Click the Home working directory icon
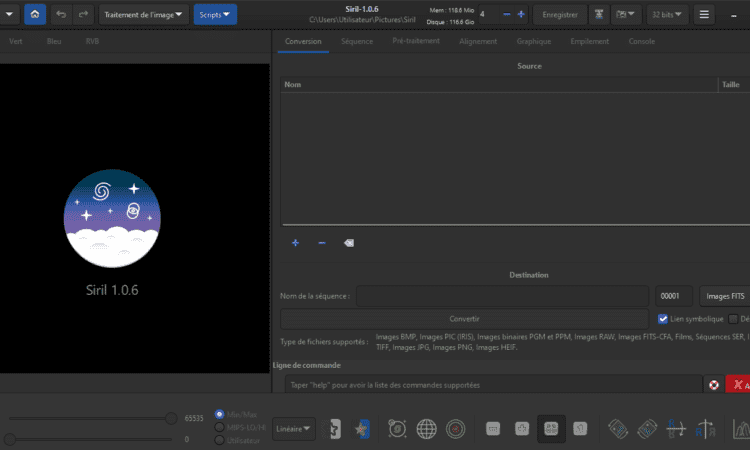The width and height of the screenshot is (750, 450). click(x=35, y=14)
